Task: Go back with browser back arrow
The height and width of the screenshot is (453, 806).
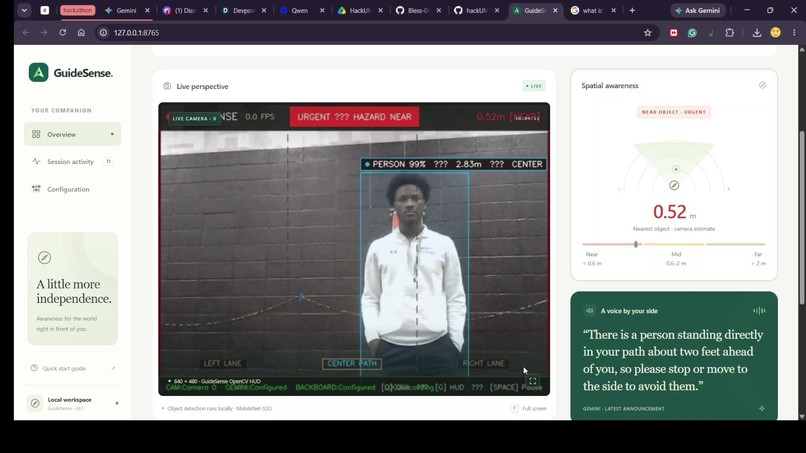Action: click(x=26, y=32)
